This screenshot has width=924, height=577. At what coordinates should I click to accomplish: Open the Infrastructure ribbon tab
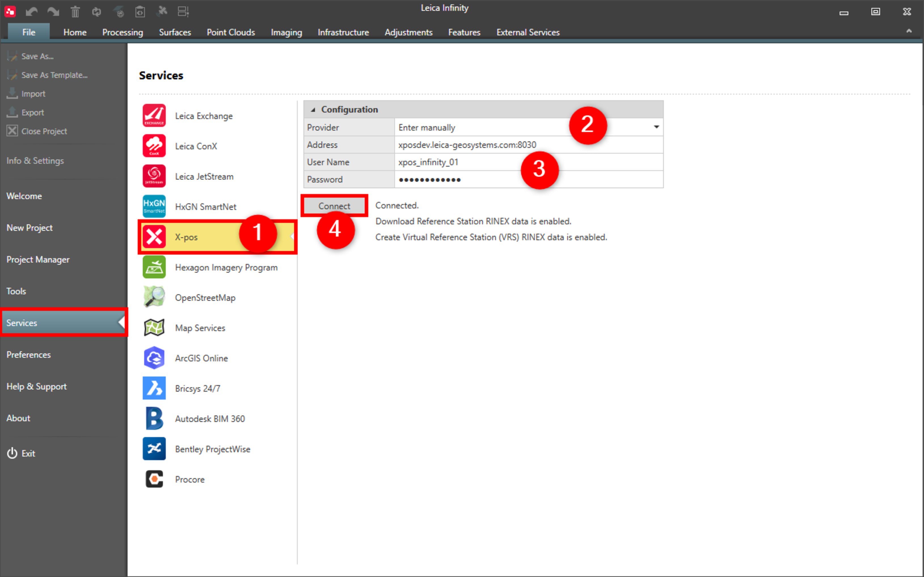click(343, 32)
